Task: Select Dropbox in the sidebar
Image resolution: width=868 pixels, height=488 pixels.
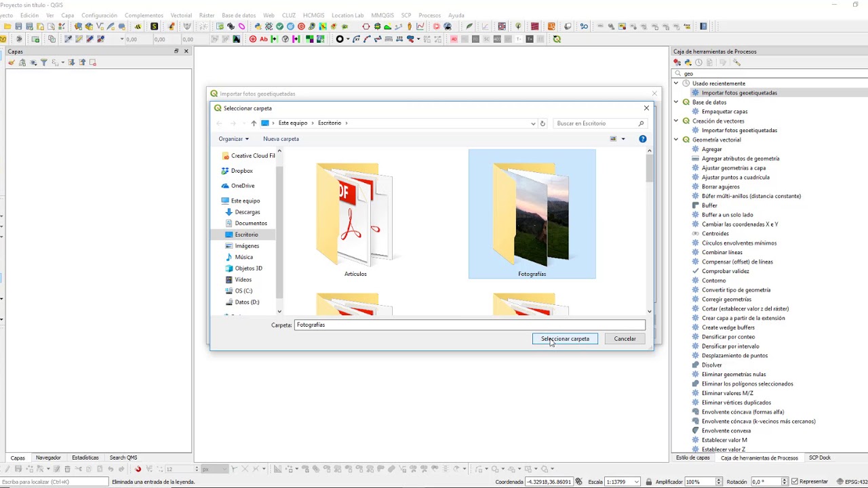Action: coord(237,171)
